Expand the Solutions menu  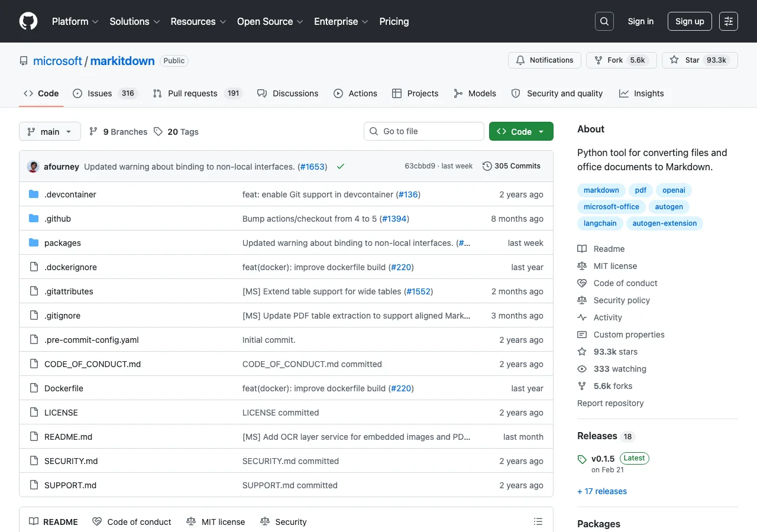135,21
